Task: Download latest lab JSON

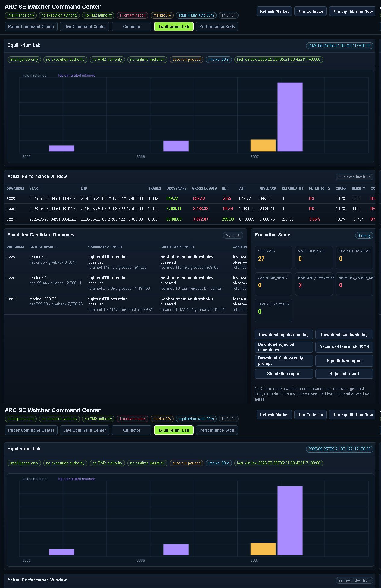Action: (x=344, y=347)
